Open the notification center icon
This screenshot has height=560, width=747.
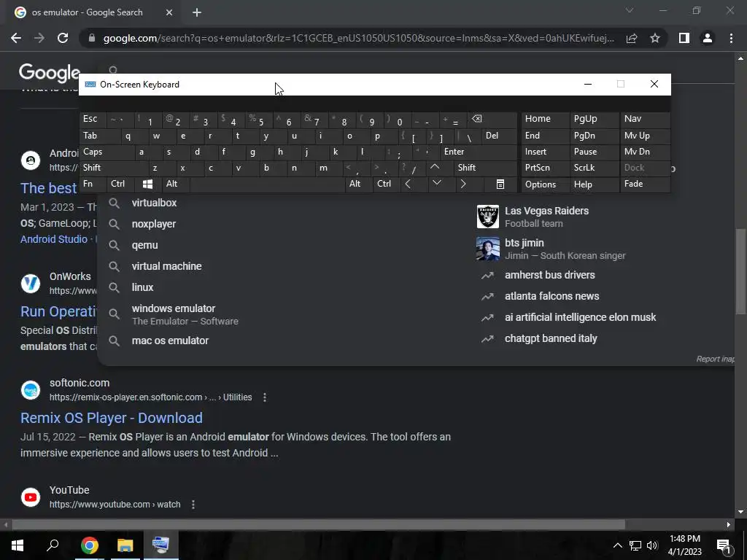724,545
